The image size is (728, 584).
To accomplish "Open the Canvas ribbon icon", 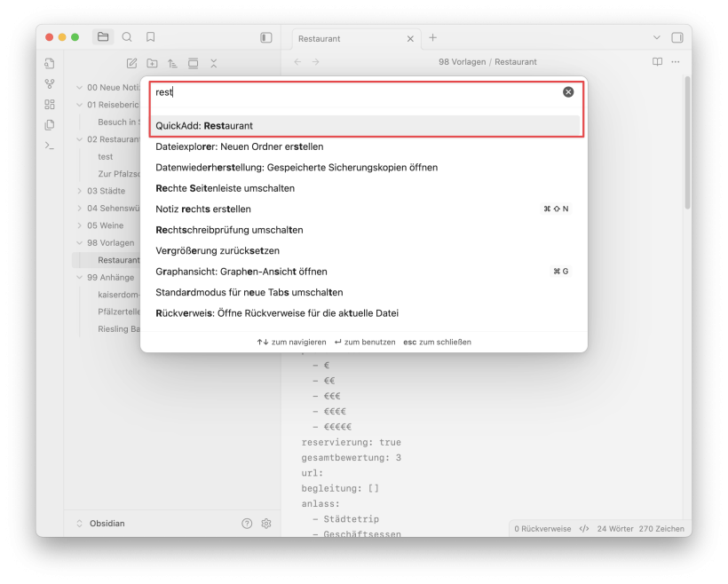I will (x=50, y=104).
